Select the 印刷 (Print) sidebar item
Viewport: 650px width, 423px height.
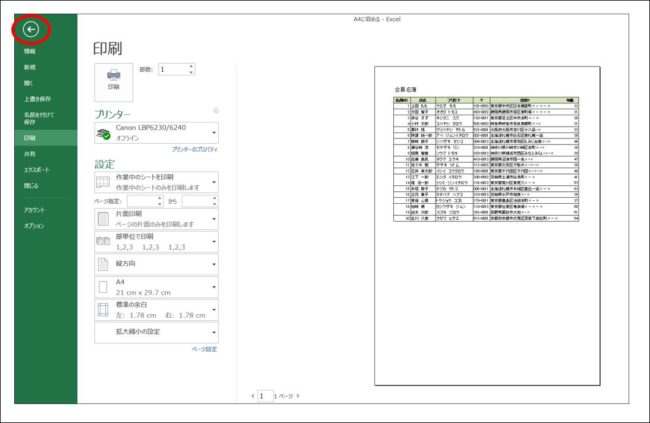click(46, 138)
